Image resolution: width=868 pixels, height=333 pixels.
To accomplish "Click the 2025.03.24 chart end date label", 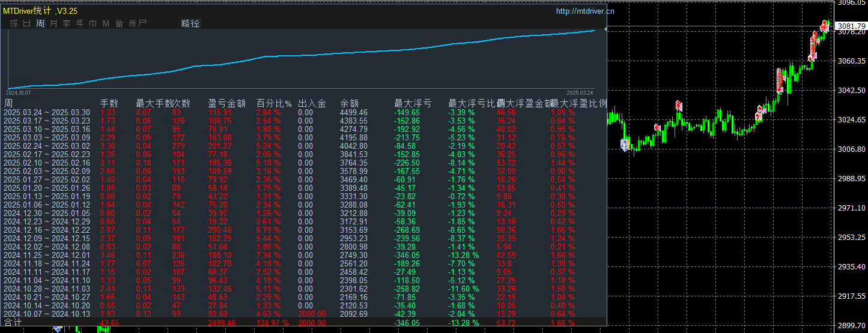I will 580,93.
